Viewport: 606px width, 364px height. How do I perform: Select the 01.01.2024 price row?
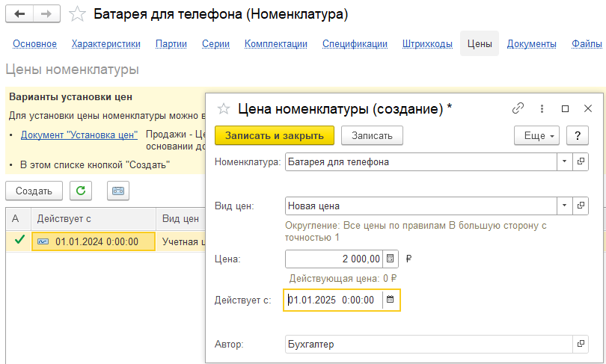(x=94, y=241)
